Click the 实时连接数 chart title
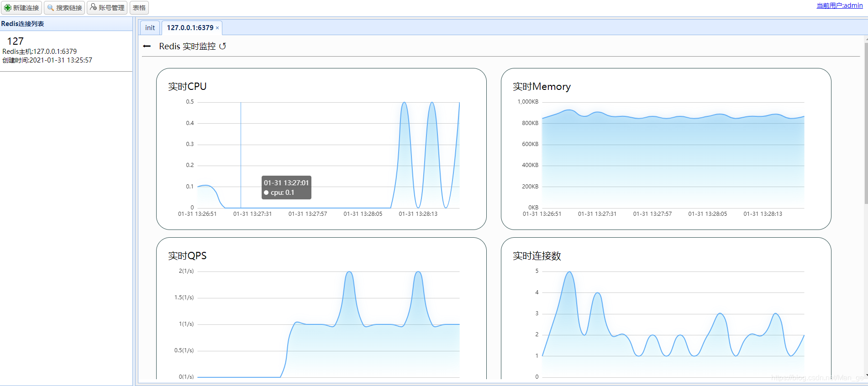868x386 pixels. pos(537,256)
